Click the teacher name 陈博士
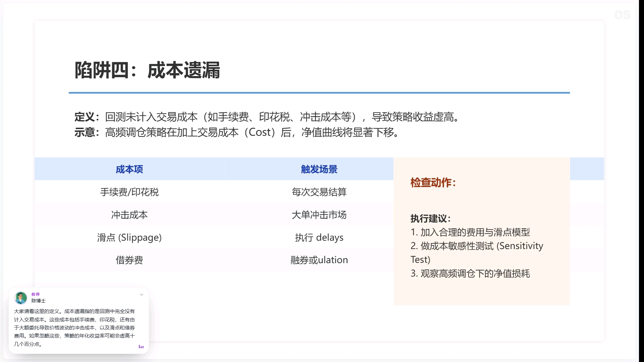644x362 pixels. [x=39, y=301]
